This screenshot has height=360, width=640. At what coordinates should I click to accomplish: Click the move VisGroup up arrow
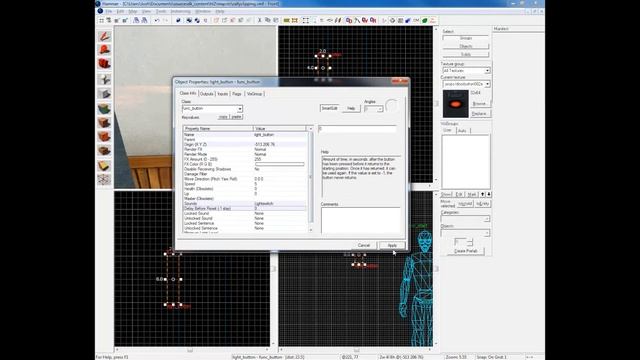click(x=482, y=194)
